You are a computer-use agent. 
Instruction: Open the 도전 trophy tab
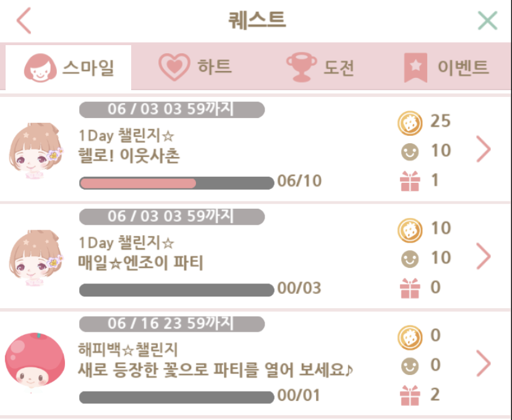[x=320, y=67]
